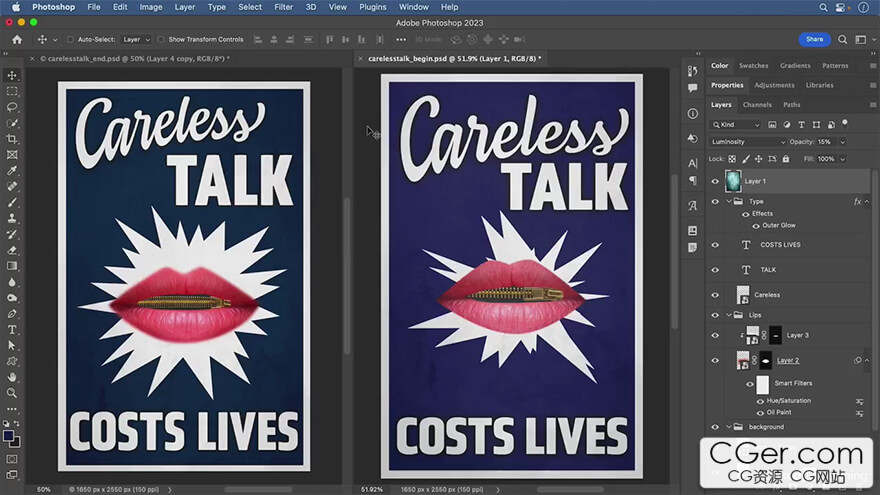Select the Frame tool
Screen dimensions: 880x495
(x=12, y=154)
